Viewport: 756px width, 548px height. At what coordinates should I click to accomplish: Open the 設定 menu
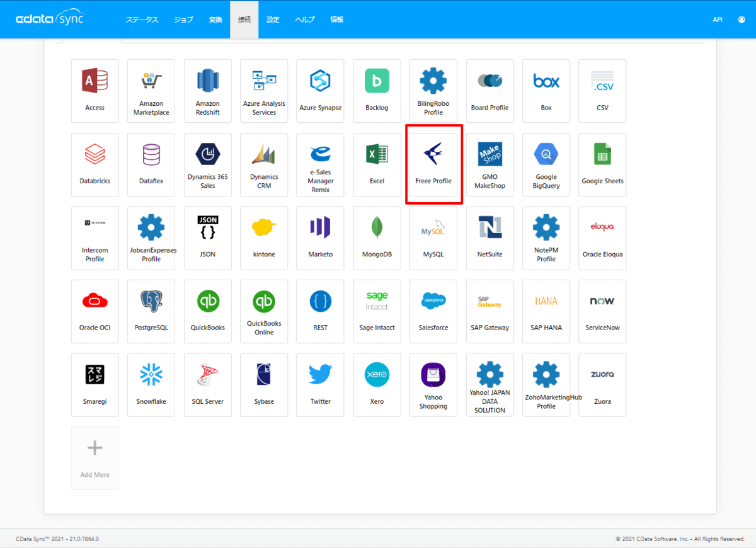click(x=273, y=20)
